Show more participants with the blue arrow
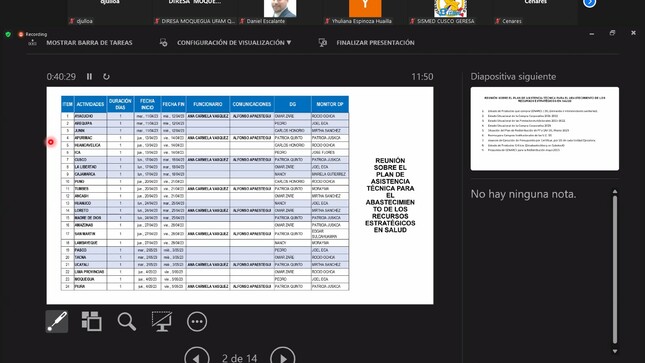This screenshot has height=363, width=645. pyautogui.click(x=589, y=3)
